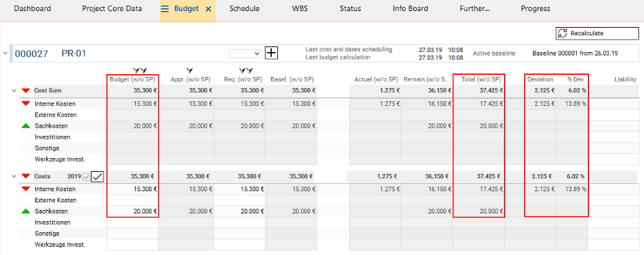Click green triangle of Sachkosten under Cost Sum
644x255 pixels.
pos(26,125)
